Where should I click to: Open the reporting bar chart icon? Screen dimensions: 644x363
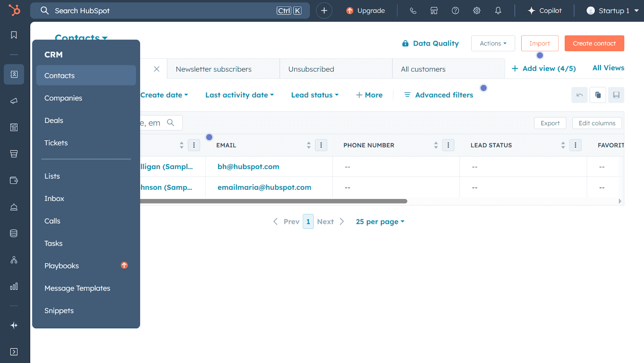click(x=14, y=286)
